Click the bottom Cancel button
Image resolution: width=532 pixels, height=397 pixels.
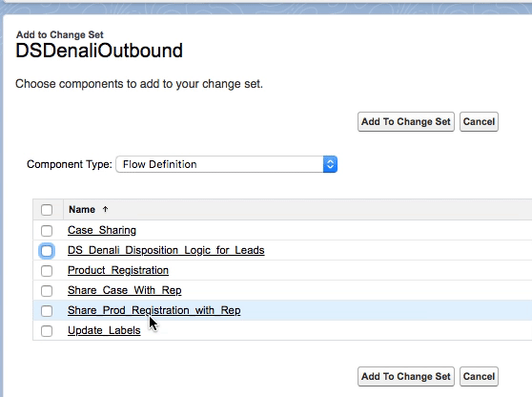tap(479, 376)
